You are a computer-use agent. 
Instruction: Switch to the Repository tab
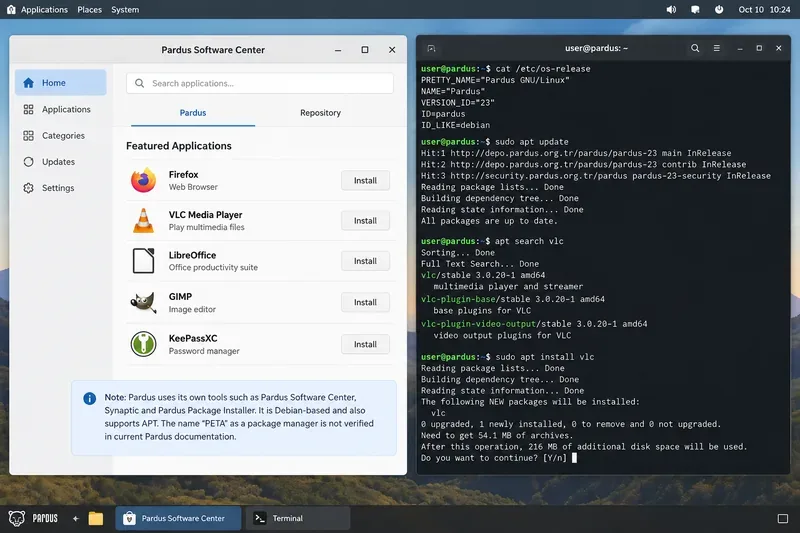[320, 113]
